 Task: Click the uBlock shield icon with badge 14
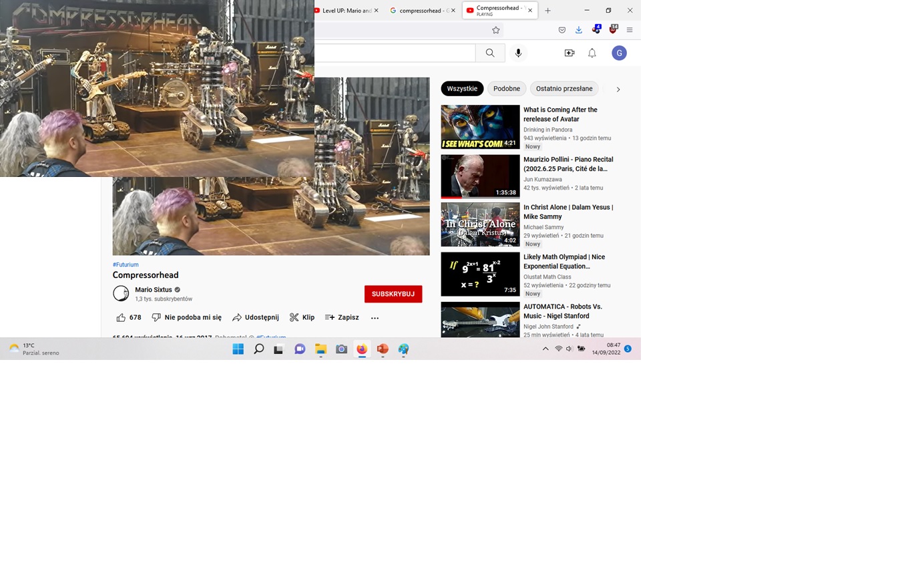pyautogui.click(x=613, y=29)
